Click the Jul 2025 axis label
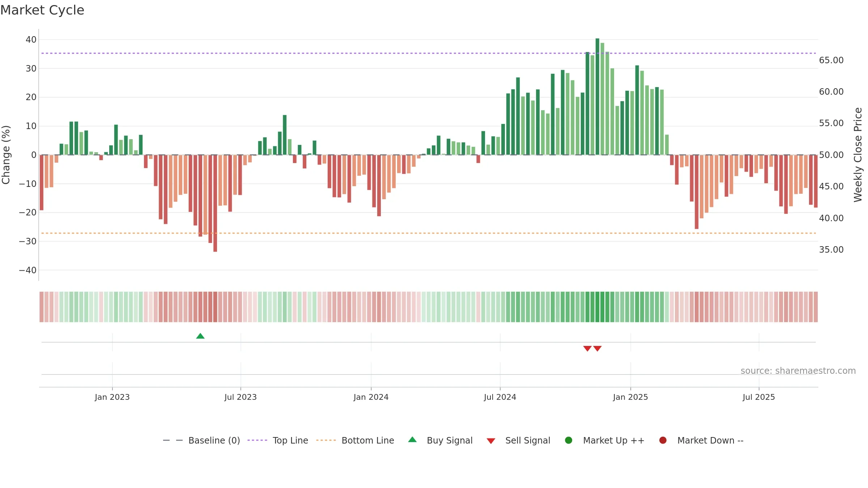 pos(759,397)
